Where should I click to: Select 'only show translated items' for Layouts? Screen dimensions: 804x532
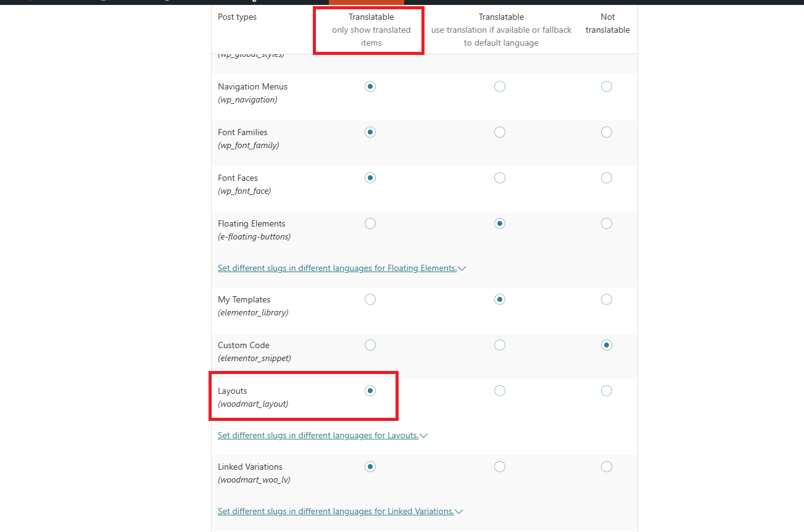tap(370, 391)
